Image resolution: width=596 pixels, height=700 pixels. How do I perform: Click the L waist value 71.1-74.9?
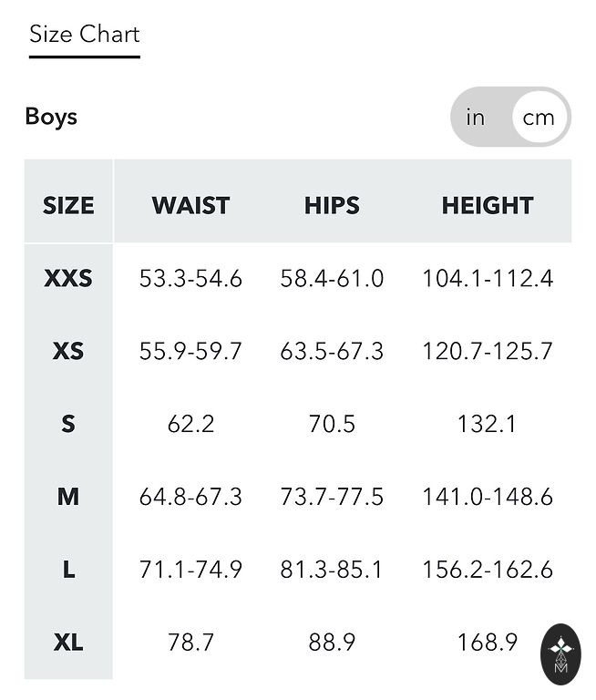(190, 570)
